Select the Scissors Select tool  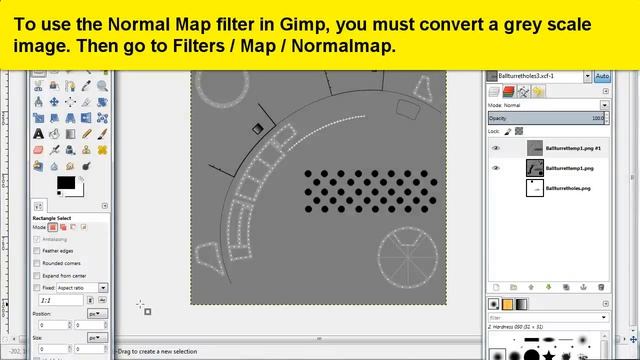(38, 86)
